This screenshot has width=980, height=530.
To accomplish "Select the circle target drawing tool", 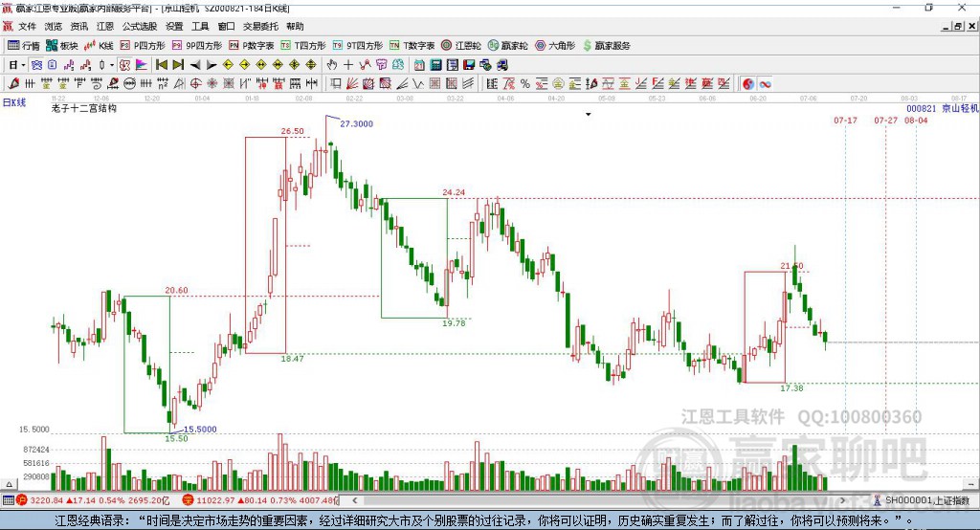I will point(195,84).
